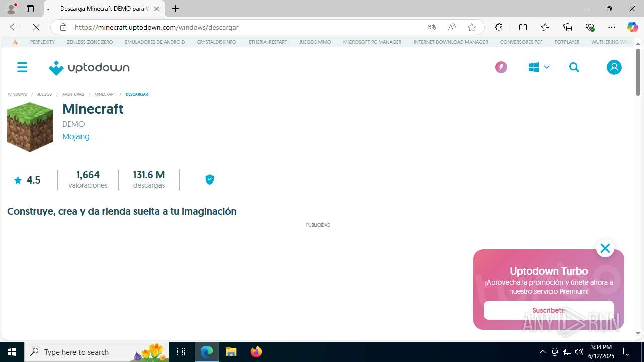This screenshot has height=362, width=644.
Task: Go to WINDOWS breadcrumb
Action: (17, 94)
